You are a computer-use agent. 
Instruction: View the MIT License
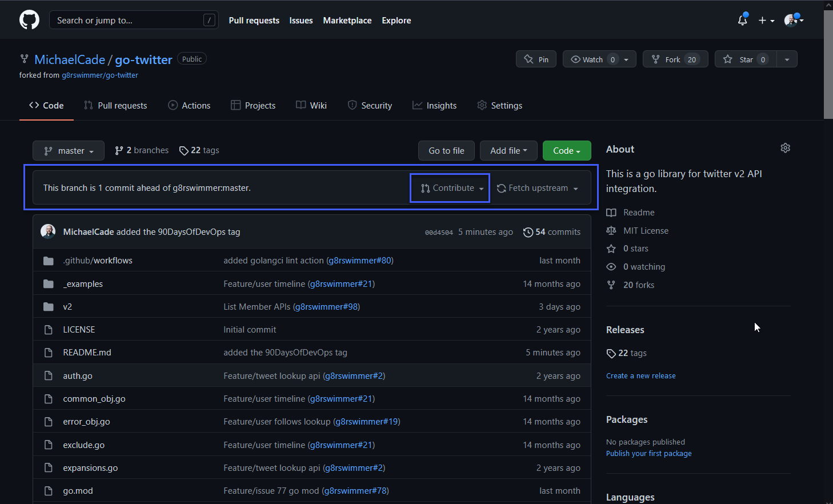pos(644,230)
